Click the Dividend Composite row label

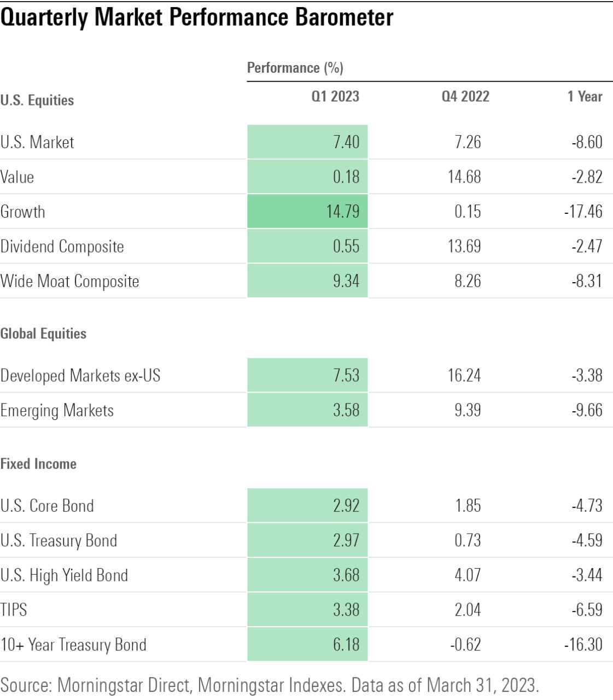62,247
